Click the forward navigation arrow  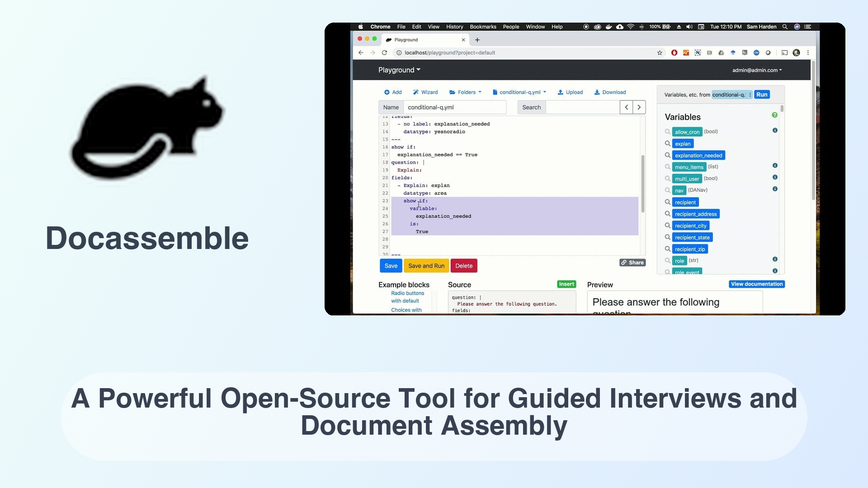[x=639, y=107]
